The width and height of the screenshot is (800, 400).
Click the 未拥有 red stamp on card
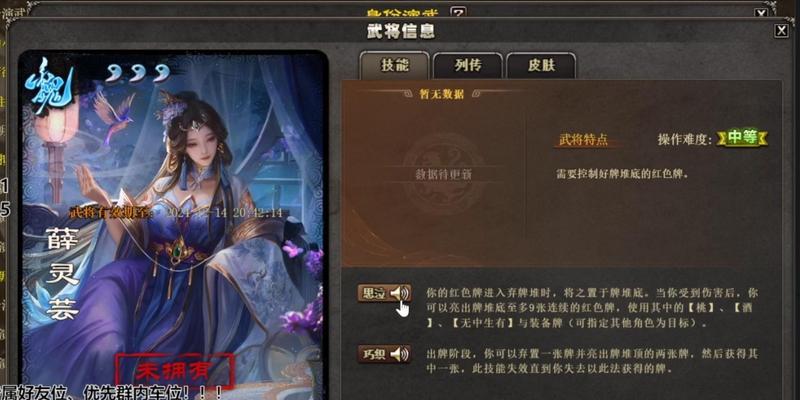pyautogui.click(x=174, y=371)
